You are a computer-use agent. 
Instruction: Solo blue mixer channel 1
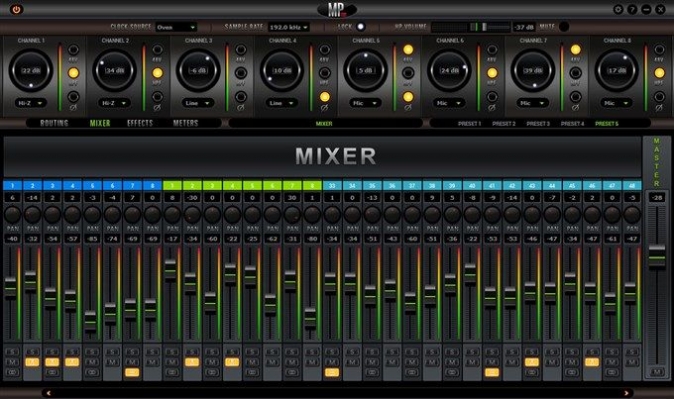12,352
